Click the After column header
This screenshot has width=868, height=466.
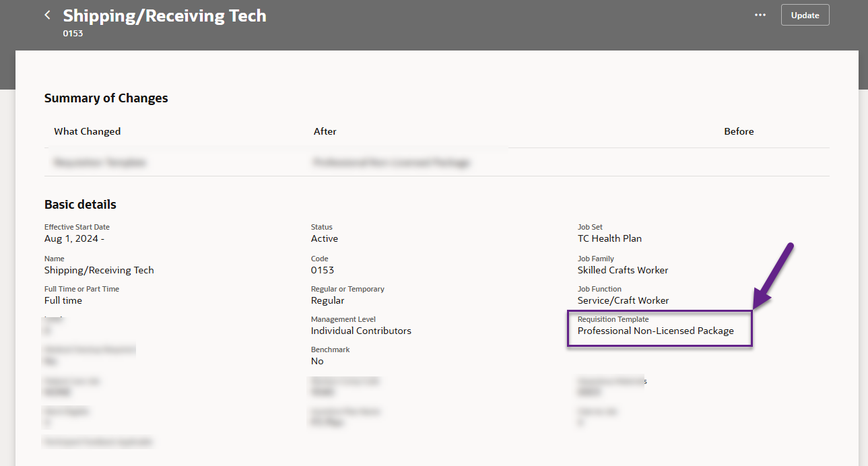coord(325,131)
